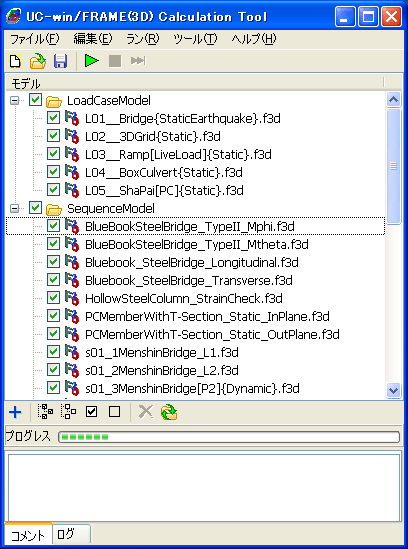Toggle checkbox for HollowSteelColumn_StrainCheck.f3d

53,298
